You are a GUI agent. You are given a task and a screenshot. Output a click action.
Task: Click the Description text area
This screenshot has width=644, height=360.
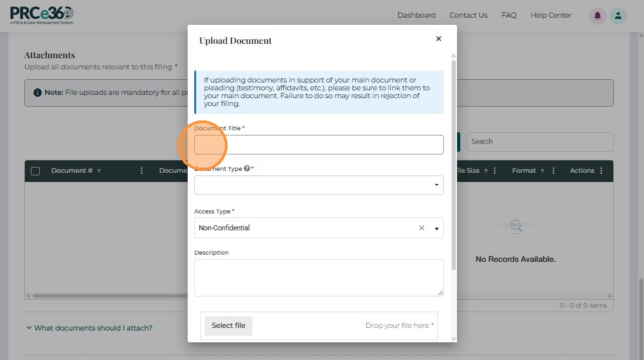318,278
